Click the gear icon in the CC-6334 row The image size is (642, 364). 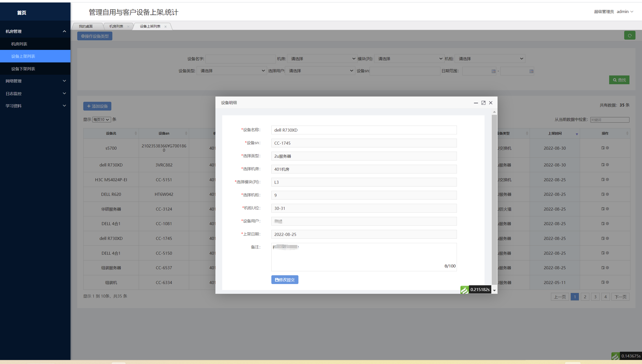click(607, 282)
